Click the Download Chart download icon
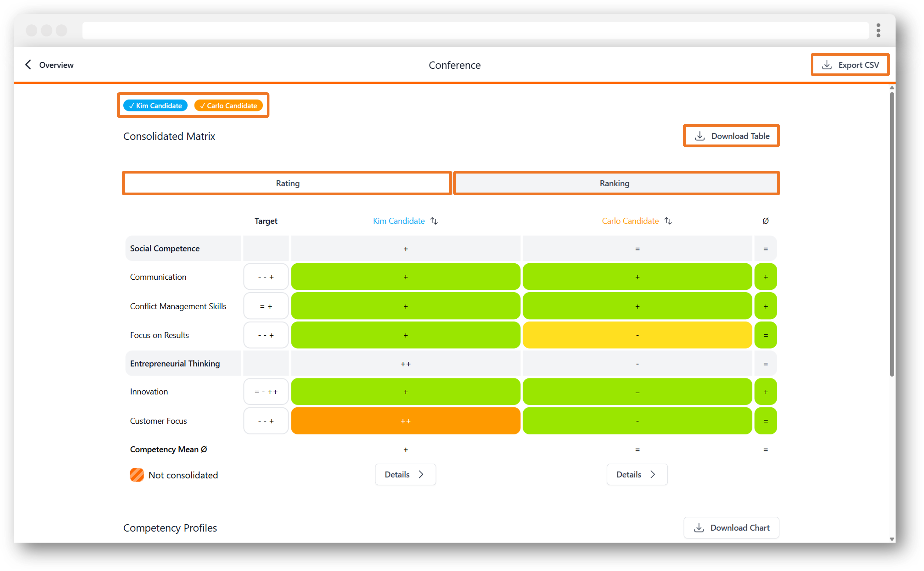Image resolution: width=924 pixels, height=571 pixels. 699,528
